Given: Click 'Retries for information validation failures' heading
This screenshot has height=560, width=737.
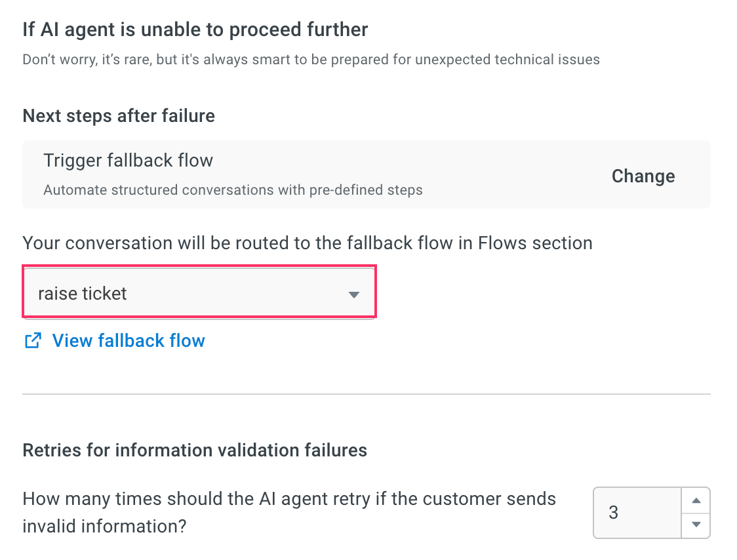Looking at the screenshot, I should pyautogui.click(x=195, y=450).
